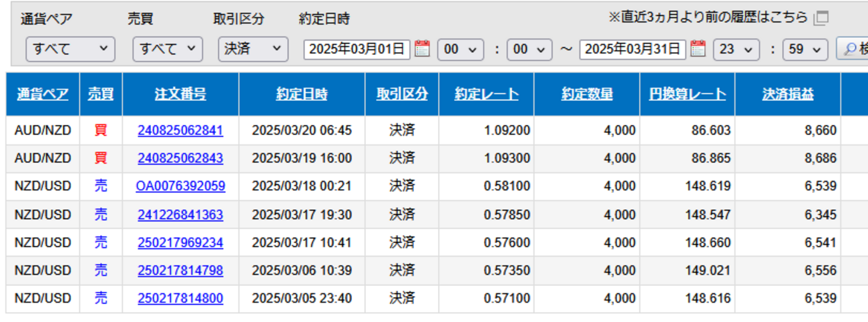The height and width of the screenshot is (322, 868).
Task: Expand the 取引区分 trade type dropdown
Action: (253, 49)
